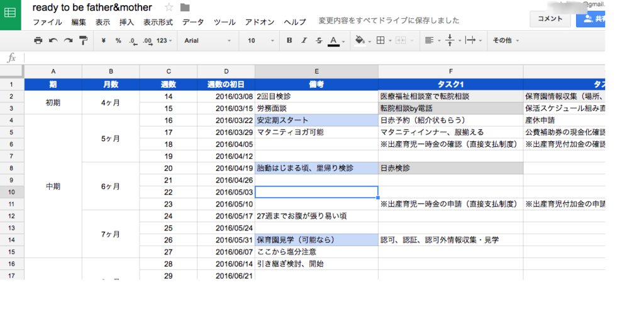Toggle strikethrough formatting
The width and height of the screenshot is (644, 319).
319,40
